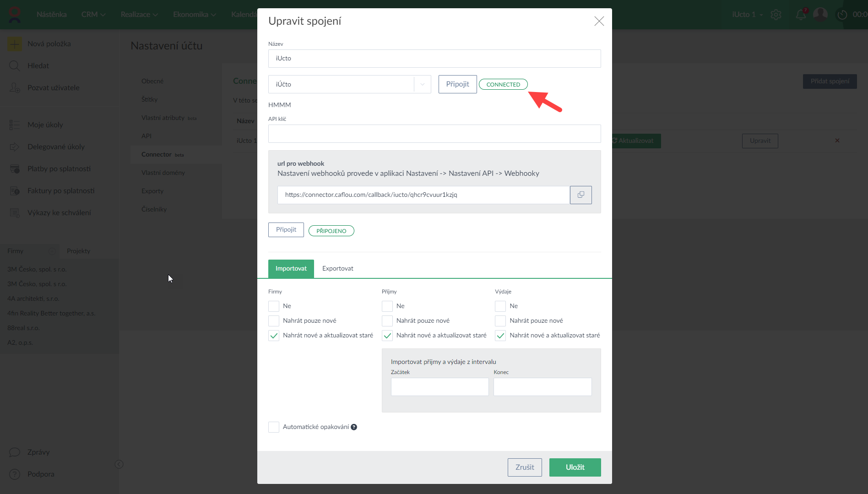Close the Upravit spojení dialog
Viewport: 868px width, 494px height.
coord(599,21)
